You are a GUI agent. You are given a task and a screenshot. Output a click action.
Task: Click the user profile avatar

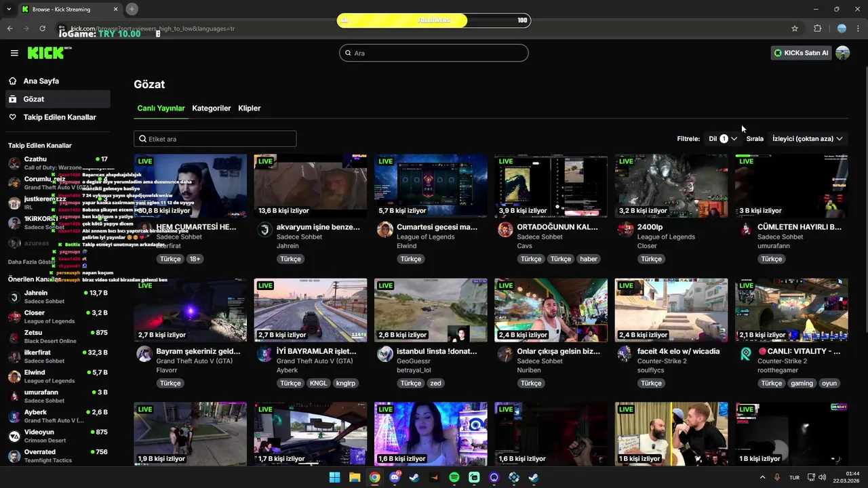[842, 53]
